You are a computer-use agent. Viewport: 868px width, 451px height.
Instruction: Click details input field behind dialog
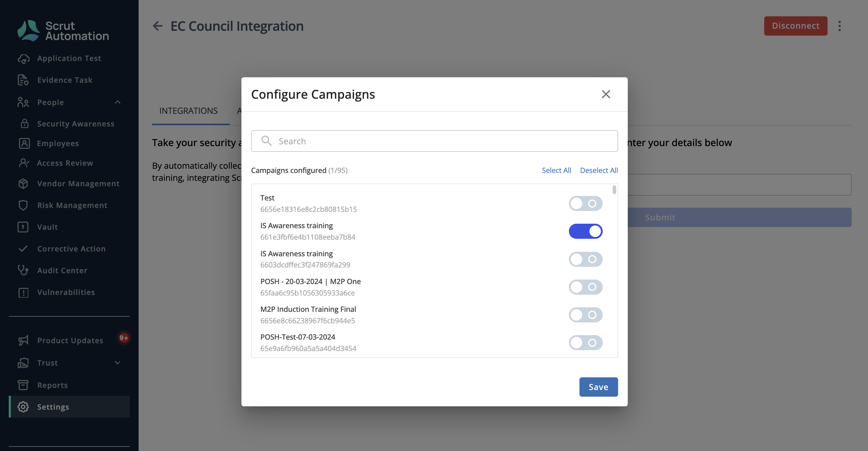[x=740, y=185]
